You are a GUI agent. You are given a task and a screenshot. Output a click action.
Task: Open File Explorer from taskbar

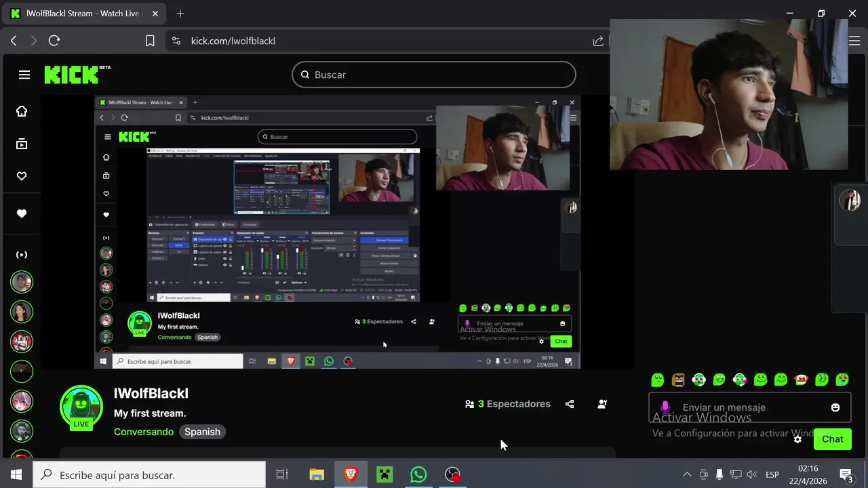317,474
